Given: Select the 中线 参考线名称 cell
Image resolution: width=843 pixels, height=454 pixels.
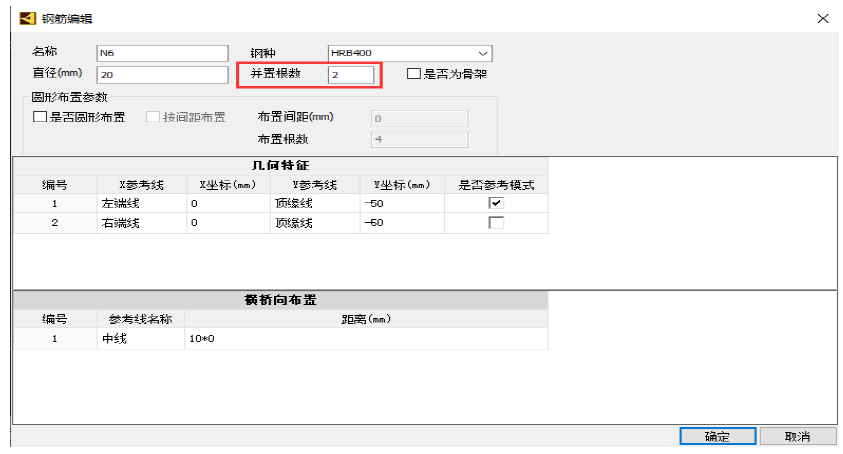Looking at the screenshot, I should 141,338.
